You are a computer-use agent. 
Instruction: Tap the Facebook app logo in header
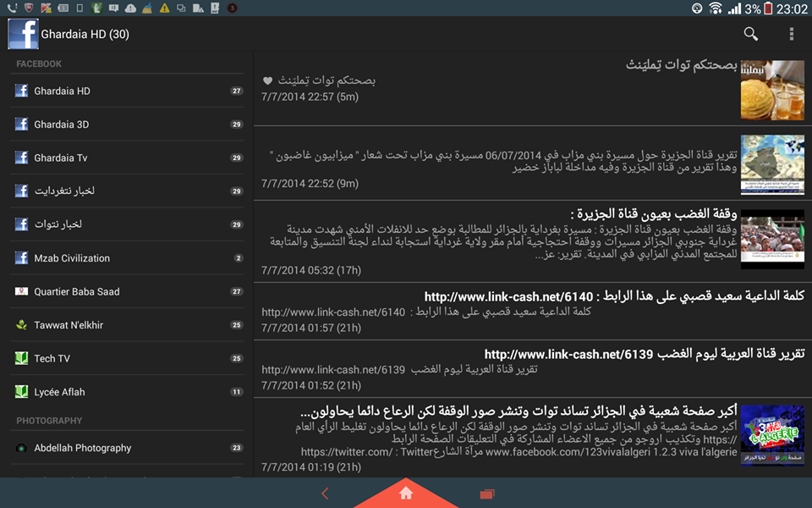(23, 34)
